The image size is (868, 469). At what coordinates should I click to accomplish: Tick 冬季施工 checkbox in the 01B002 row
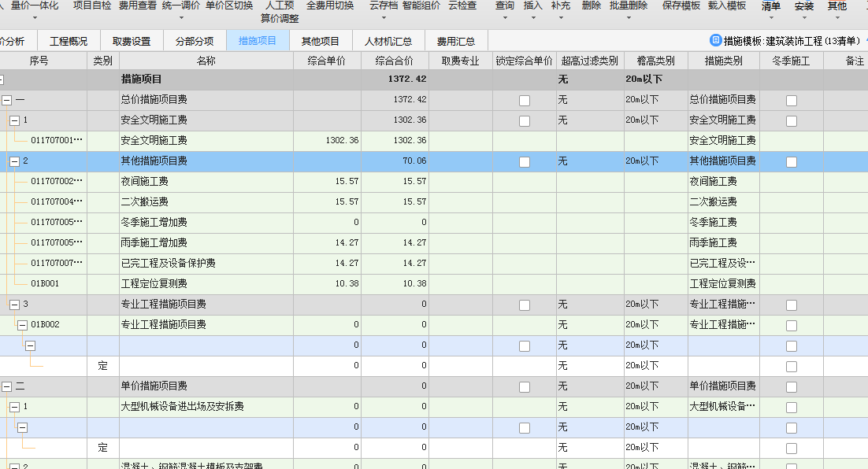792,325
